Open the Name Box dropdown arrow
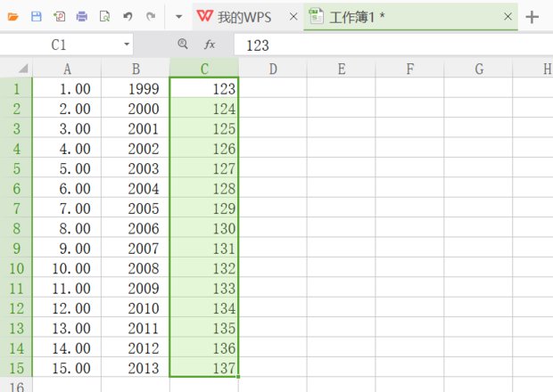The image size is (553, 392). (127, 44)
